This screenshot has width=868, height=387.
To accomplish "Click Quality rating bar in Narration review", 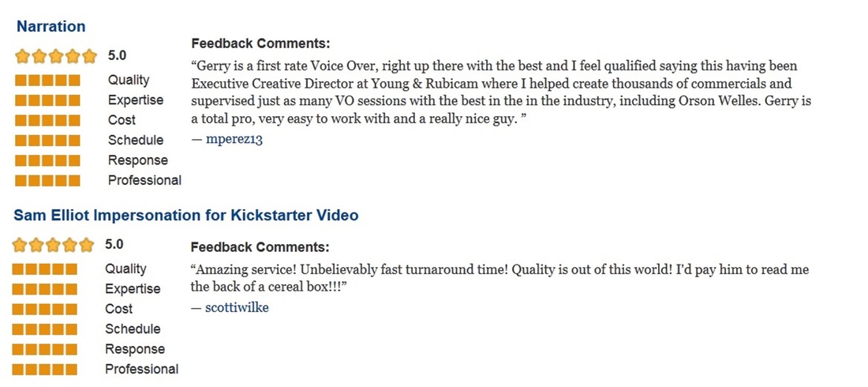I will coord(47,81).
